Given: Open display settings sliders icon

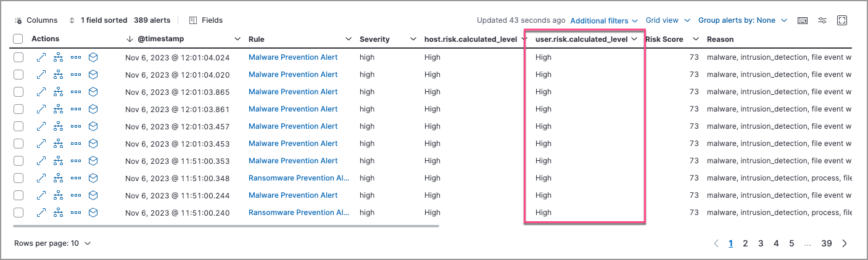Looking at the screenshot, I should click(822, 20).
